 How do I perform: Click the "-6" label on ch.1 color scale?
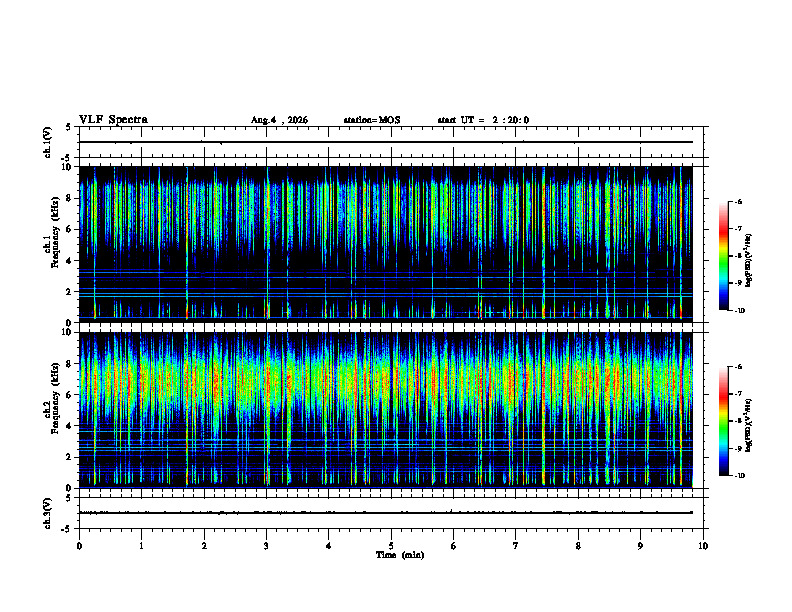pyautogui.click(x=738, y=202)
